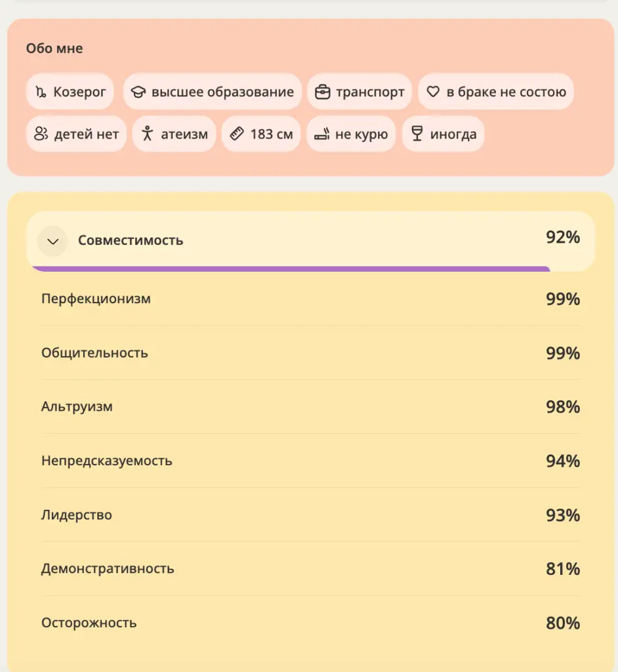Select the Общительность trait entry
Screen dimensions: 618x672
point(308,352)
